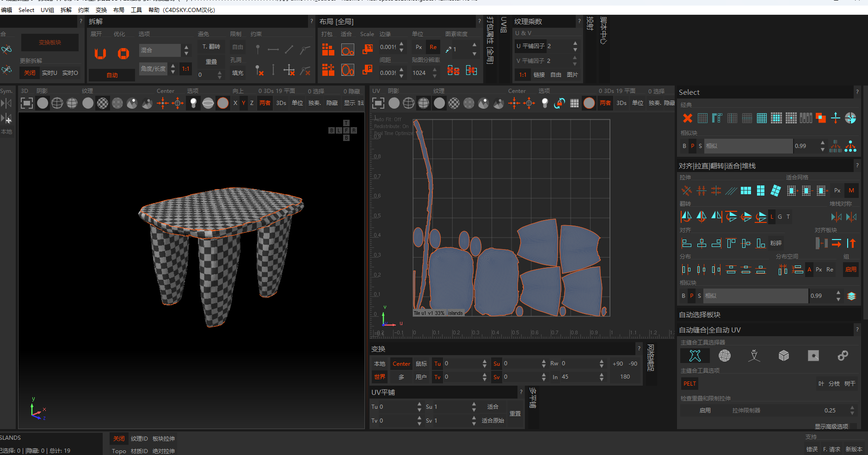868x455 pixels.
Task: Click the orange right arrow align-island icon
Action: tap(837, 243)
